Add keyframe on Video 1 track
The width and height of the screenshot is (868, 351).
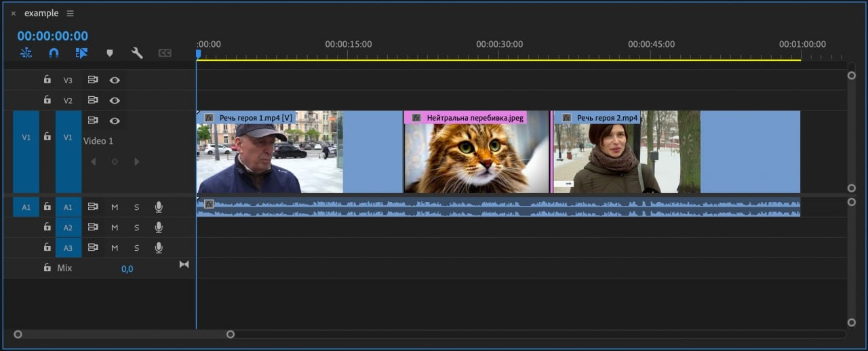pos(115,161)
